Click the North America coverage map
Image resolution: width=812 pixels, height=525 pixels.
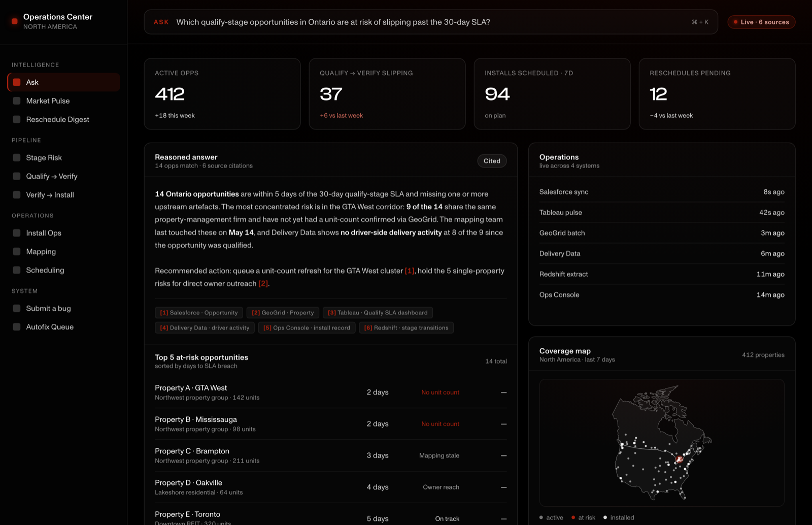click(x=662, y=443)
